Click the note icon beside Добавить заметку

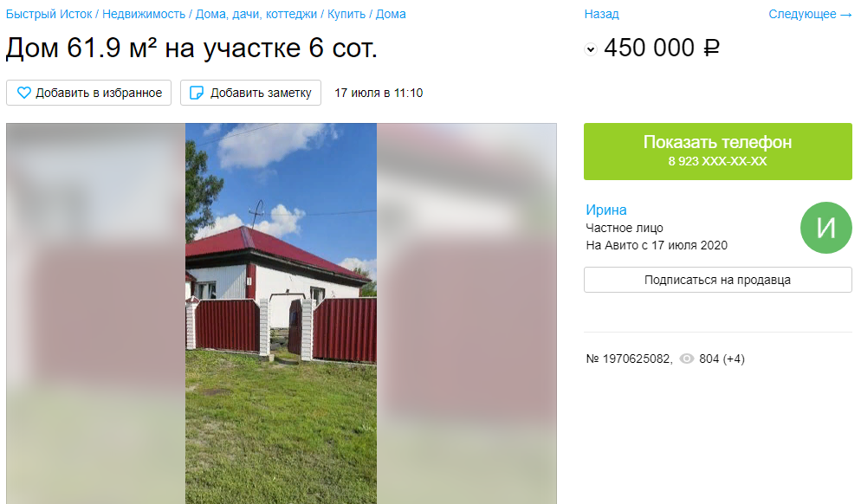[197, 93]
